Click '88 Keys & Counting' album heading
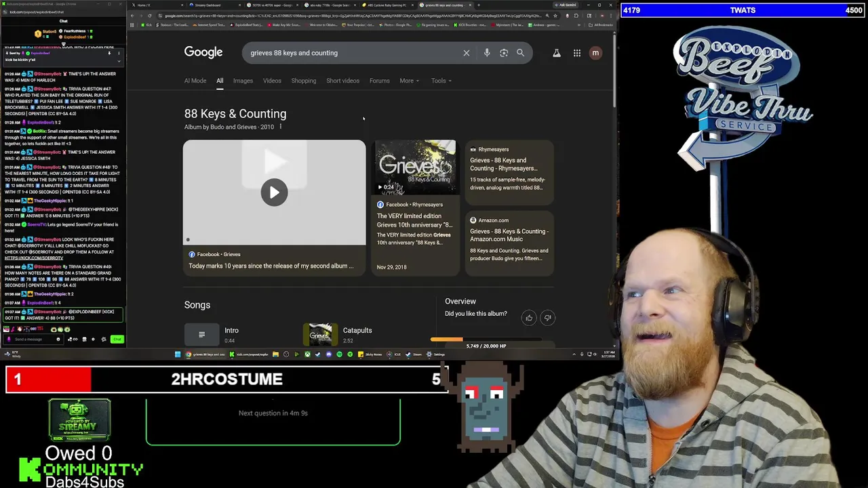This screenshot has height=488, width=868. coord(235,114)
